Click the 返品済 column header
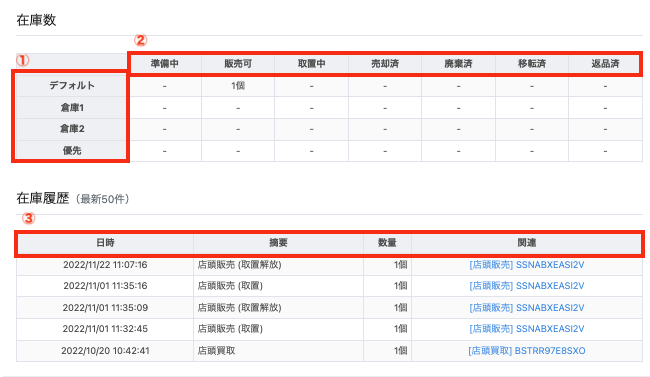 point(605,63)
